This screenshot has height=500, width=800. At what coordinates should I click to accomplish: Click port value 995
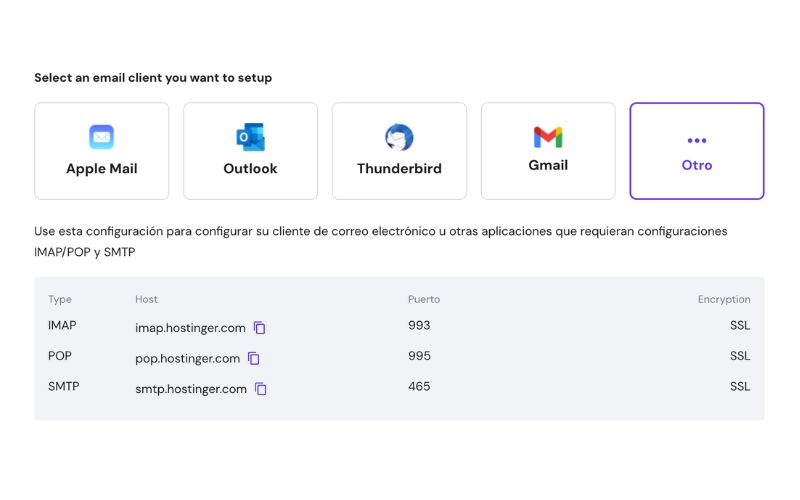point(419,356)
